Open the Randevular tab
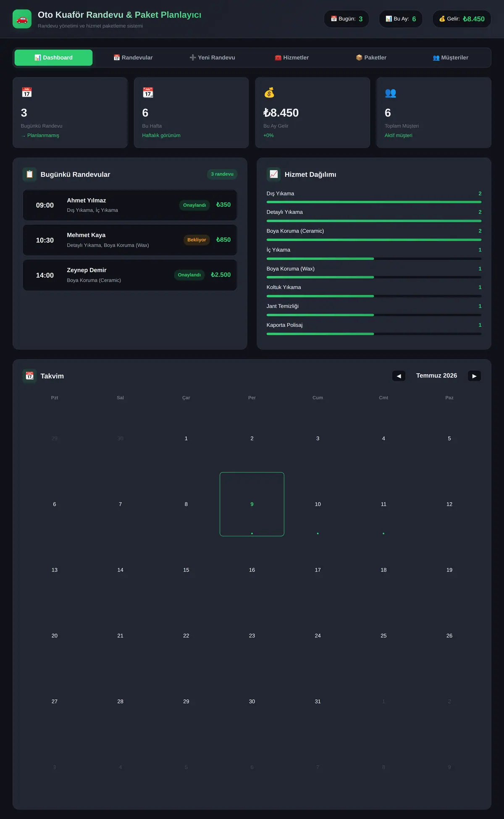This screenshot has width=504, height=819. 133,58
